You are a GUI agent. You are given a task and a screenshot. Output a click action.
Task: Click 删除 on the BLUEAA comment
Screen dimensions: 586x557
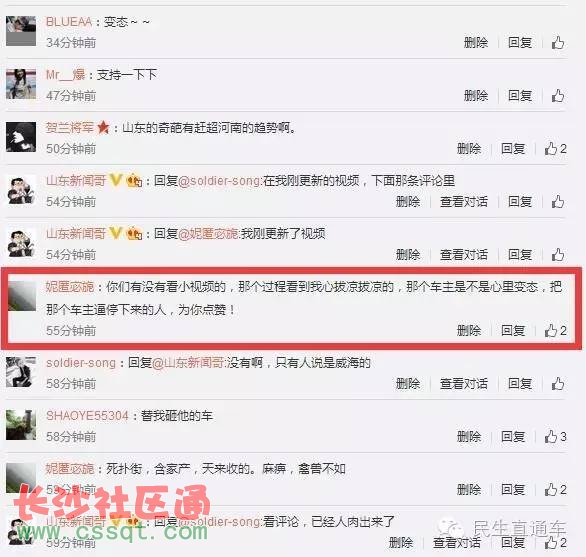point(476,43)
